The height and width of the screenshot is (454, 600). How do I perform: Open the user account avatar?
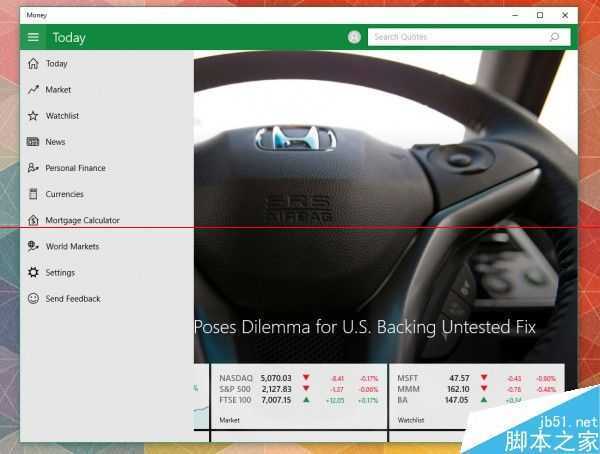tap(354, 37)
